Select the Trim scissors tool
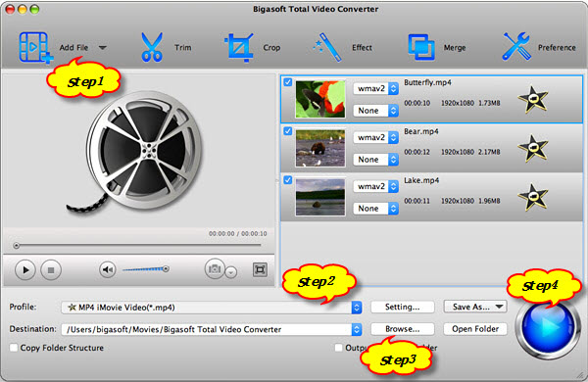The width and height of the screenshot is (588, 382). point(152,47)
